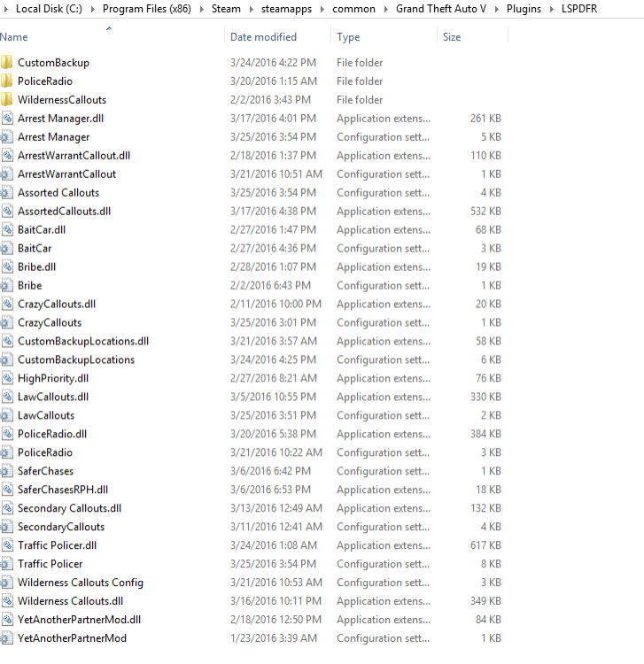This screenshot has width=644, height=664.
Task: Click the SaferChases config file icon
Action: click(x=6, y=471)
